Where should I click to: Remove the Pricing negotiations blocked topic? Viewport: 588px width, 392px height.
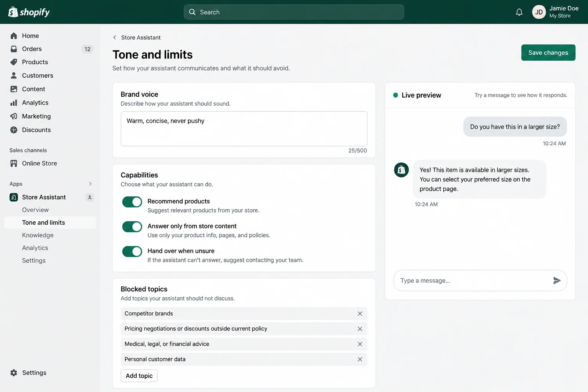tap(360, 329)
